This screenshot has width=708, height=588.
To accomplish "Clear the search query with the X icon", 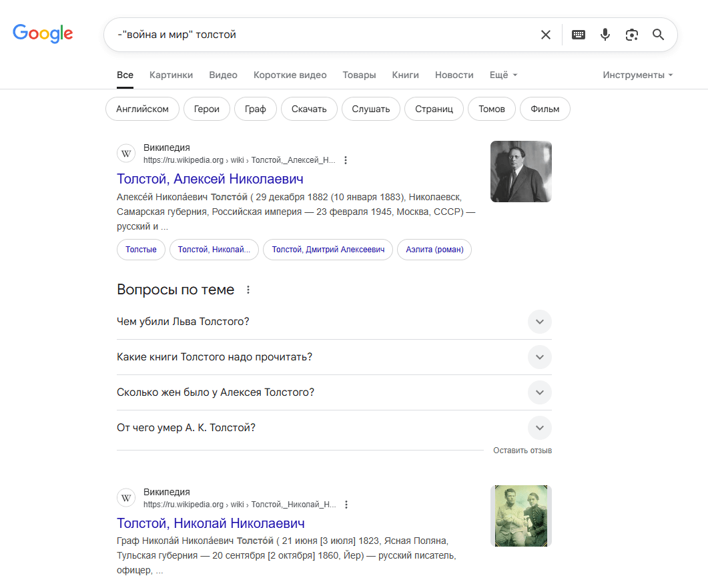I will click(545, 35).
